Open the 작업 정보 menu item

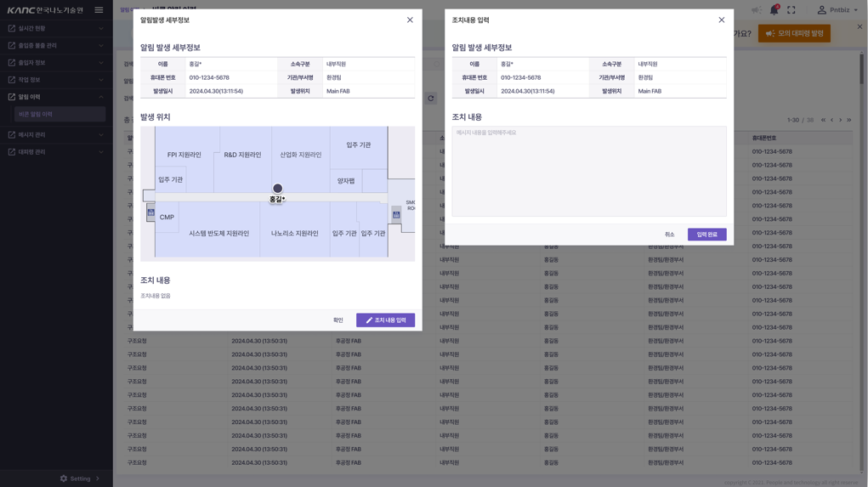click(x=56, y=80)
